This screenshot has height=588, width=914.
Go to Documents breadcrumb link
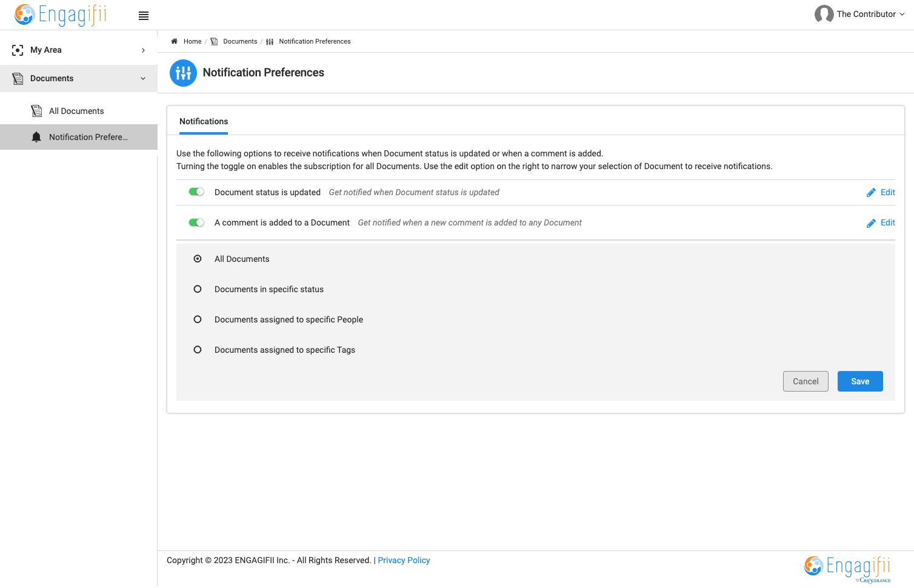[x=240, y=41]
